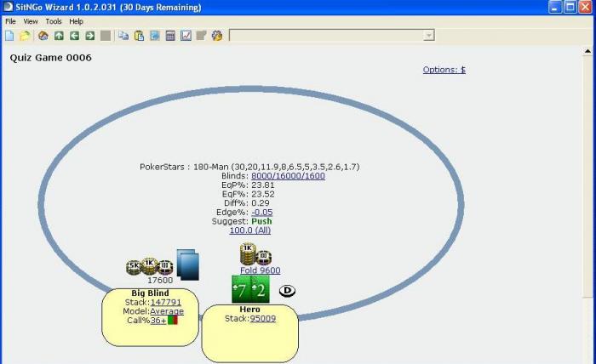Image resolution: width=596 pixels, height=364 pixels.
Task: Open the Help menu
Action: pyautogui.click(x=76, y=21)
